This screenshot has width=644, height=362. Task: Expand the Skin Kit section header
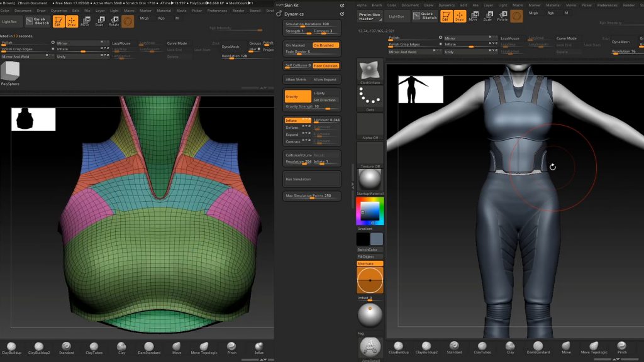click(x=291, y=5)
